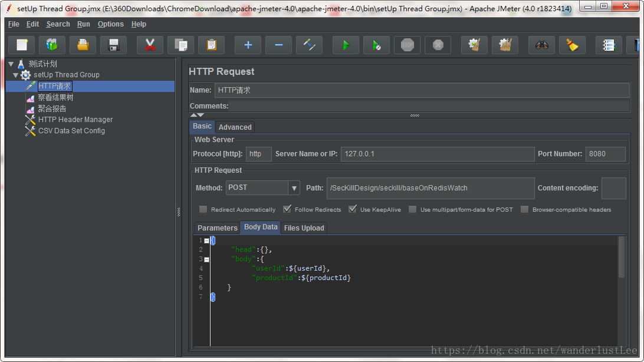Click the Collapse all minus icon

278,45
